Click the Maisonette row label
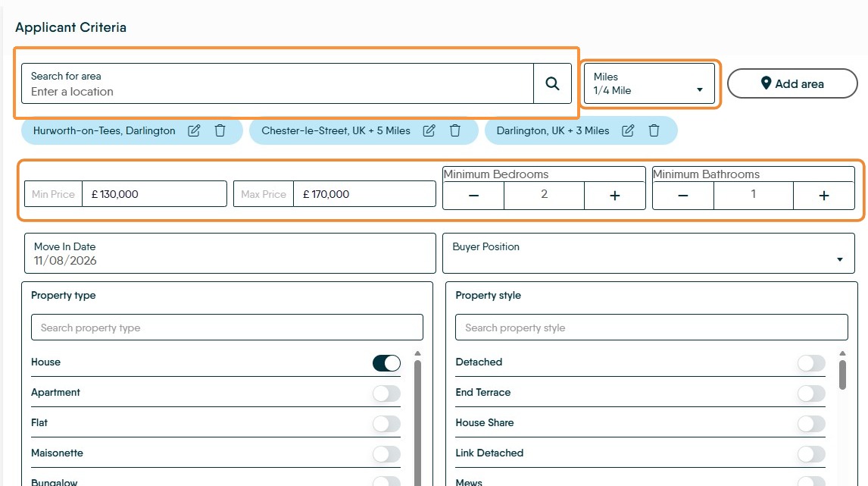Screen dimensions: 868x486 [x=57, y=453]
